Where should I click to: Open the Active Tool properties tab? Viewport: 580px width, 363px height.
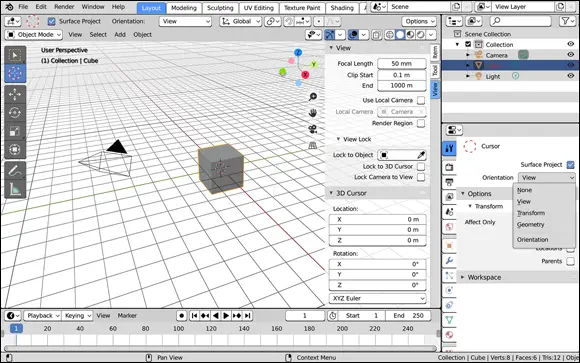point(449,148)
